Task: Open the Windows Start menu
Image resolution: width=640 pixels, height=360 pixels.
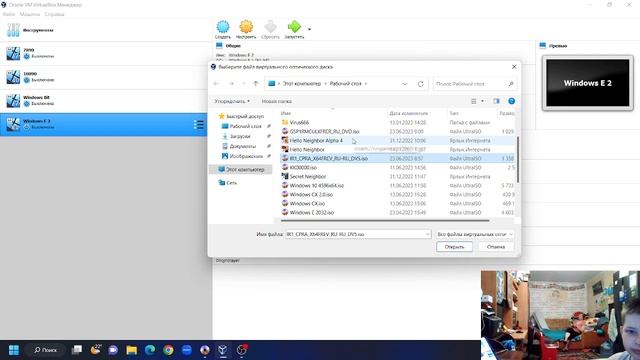Action: click(14, 350)
